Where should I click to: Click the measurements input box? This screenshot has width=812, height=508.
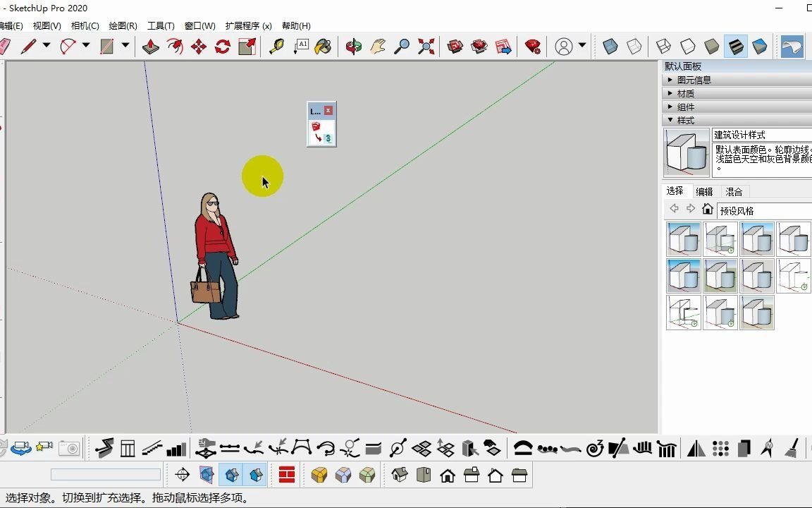click(x=106, y=474)
